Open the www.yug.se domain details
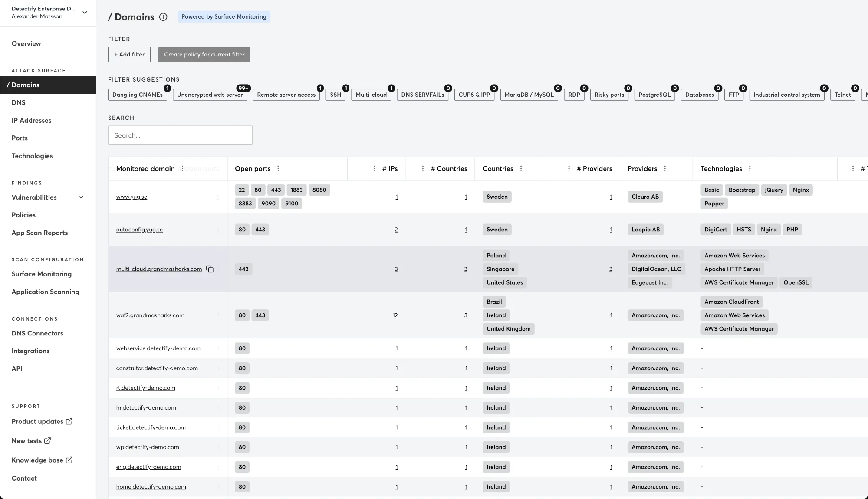This screenshot has width=868, height=499. [132, 197]
